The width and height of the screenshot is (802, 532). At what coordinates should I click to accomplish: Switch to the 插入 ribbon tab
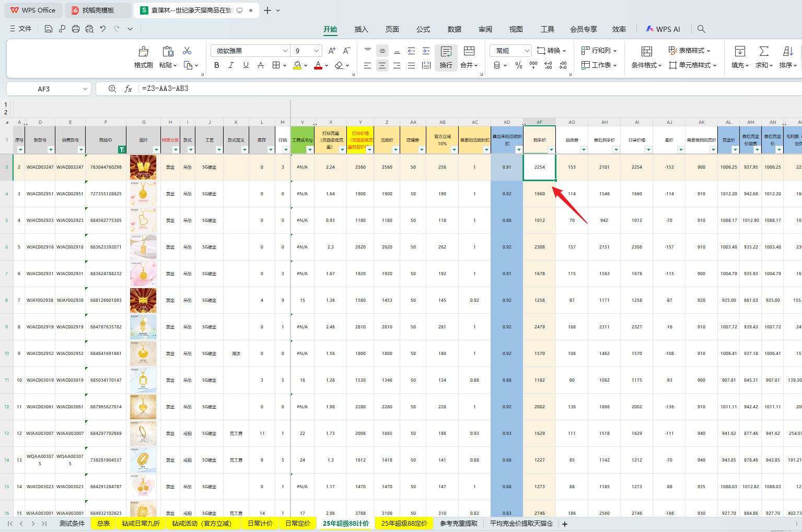361,29
